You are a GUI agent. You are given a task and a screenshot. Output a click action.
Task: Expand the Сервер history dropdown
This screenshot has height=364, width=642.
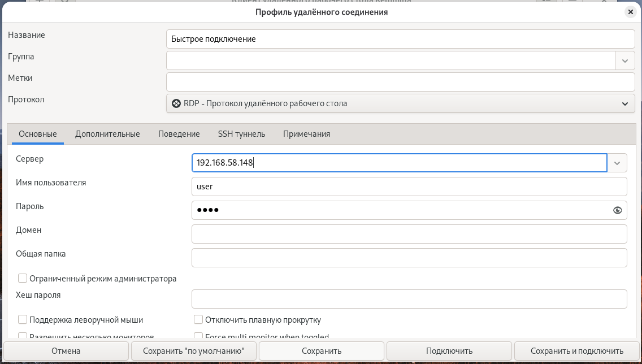(617, 163)
